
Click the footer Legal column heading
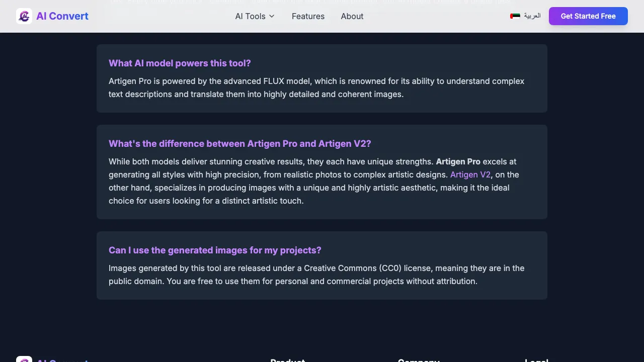tap(536, 360)
